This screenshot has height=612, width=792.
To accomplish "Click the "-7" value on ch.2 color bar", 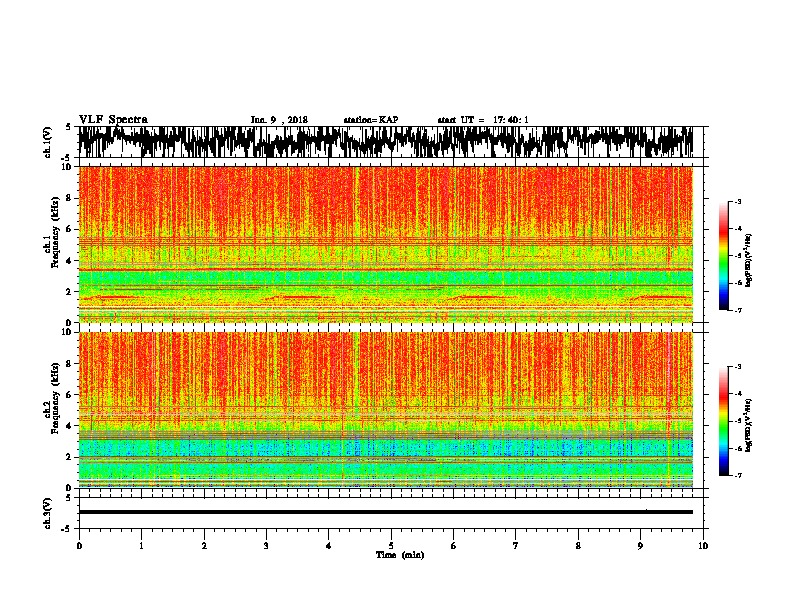I will pyautogui.click(x=738, y=475).
